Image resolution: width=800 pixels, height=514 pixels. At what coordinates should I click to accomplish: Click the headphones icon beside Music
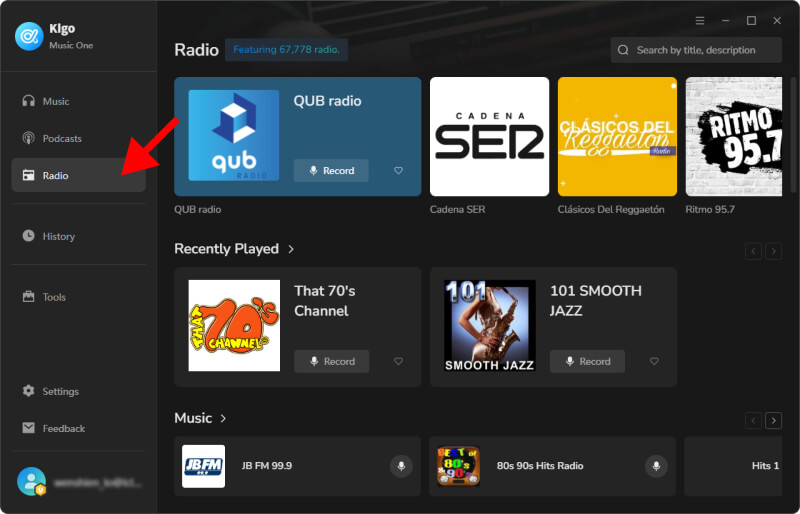29,101
